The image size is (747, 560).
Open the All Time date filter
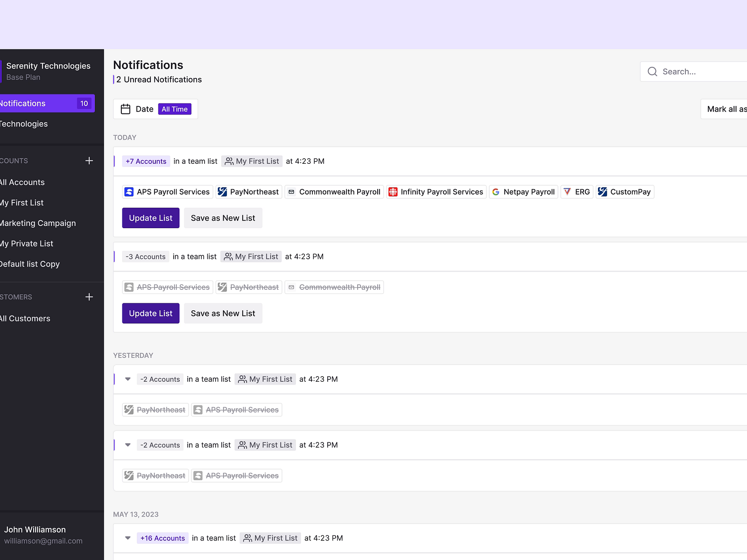(175, 109)
